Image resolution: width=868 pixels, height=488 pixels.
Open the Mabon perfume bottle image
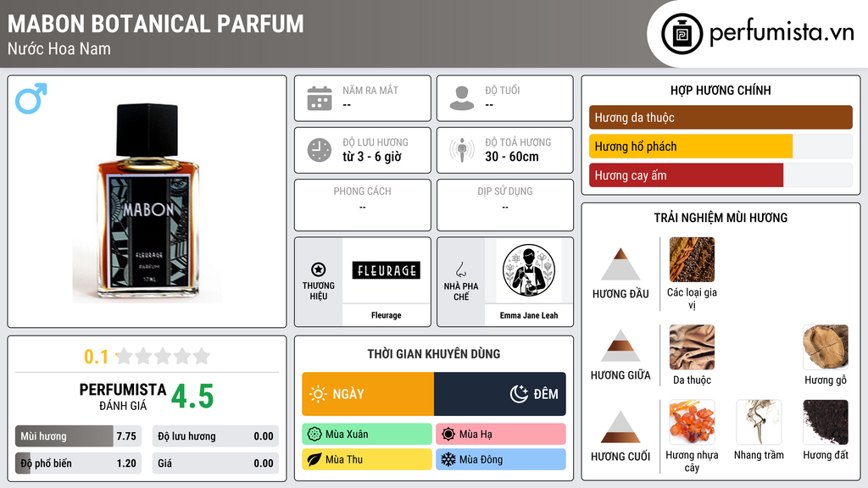pos(147,202)
